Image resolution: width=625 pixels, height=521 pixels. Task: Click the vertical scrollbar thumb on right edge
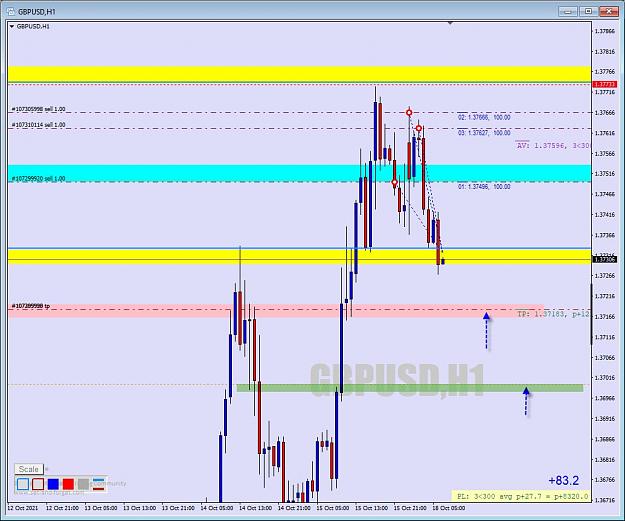click(x=591, y=314)
